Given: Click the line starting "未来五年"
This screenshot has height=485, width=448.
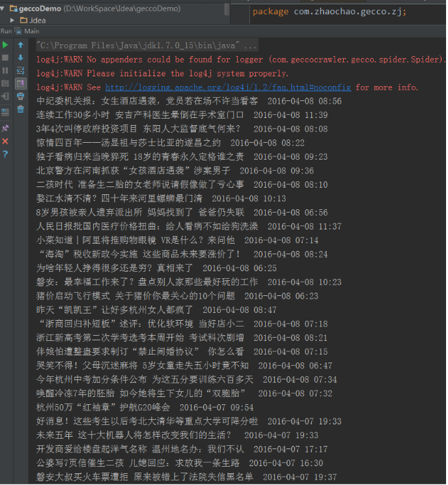Looking at the screenshot, I should coord(177,435).
